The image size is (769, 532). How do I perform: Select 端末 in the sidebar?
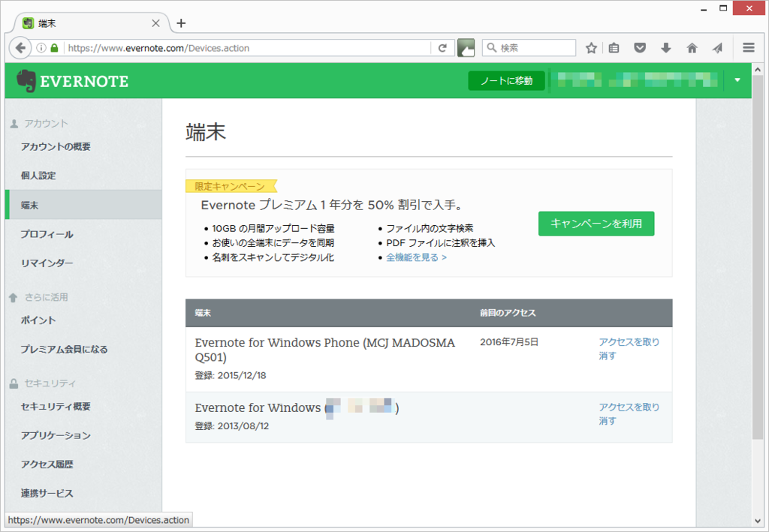[83, 205]
